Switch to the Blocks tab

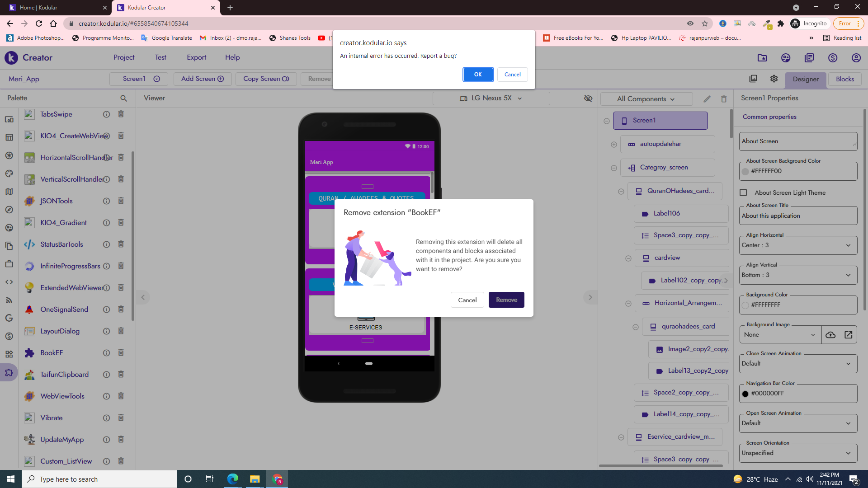click(x=844, y=79)
